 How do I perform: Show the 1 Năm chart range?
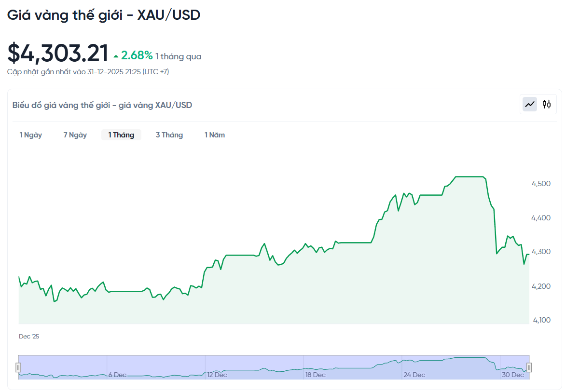point(214,135)
